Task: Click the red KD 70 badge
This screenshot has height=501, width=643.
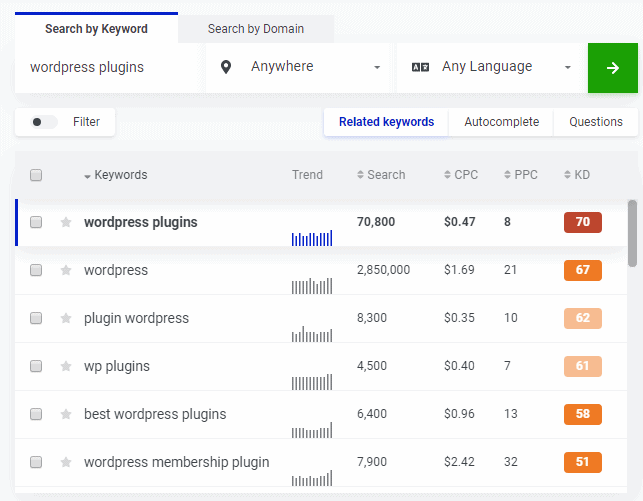Action: click(582, 222)
